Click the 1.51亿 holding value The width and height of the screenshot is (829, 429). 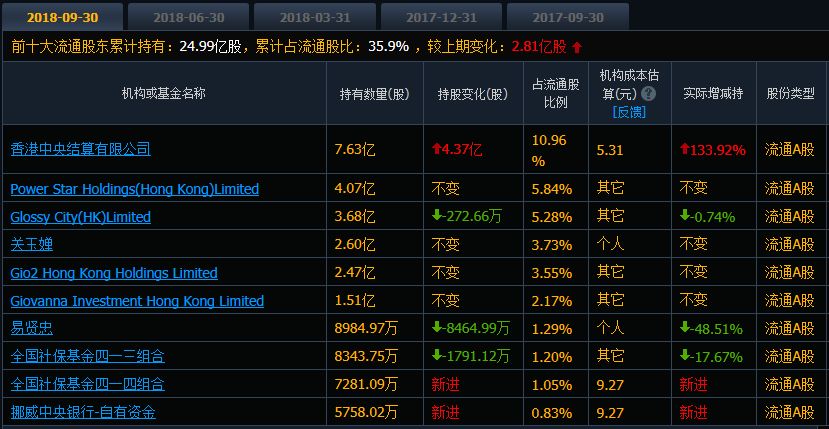pyautogui.click(x=355, y=301)
